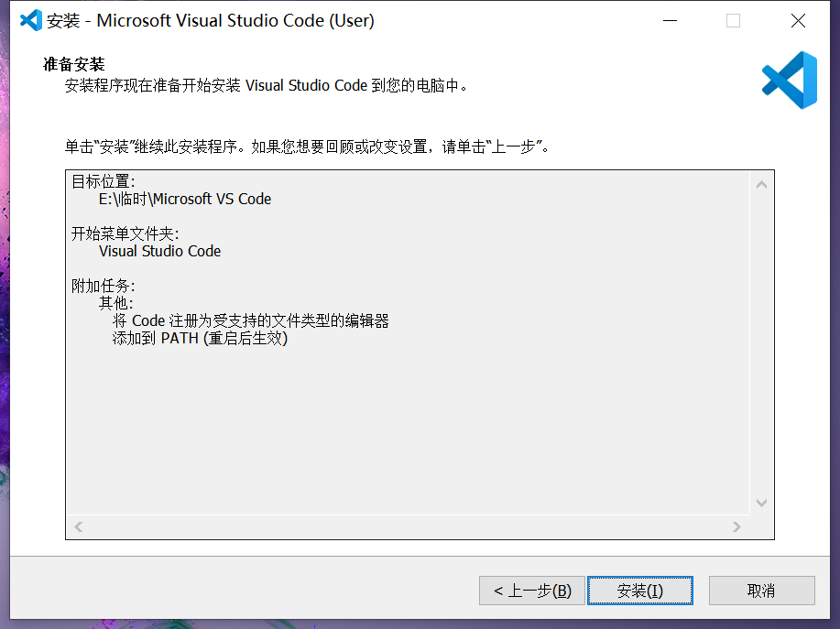Click the installer title bar text
The image size is (840, 629).
[x=211, y=20]
